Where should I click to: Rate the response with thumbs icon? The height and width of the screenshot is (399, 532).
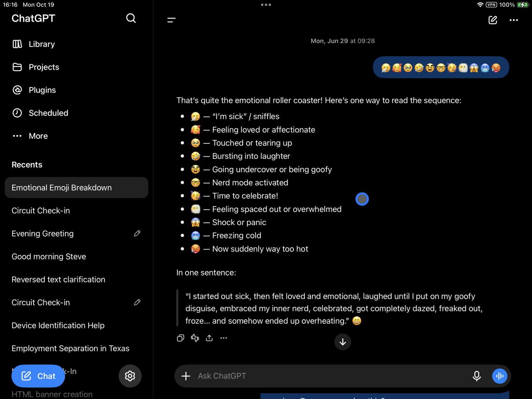tap(195, 338)
